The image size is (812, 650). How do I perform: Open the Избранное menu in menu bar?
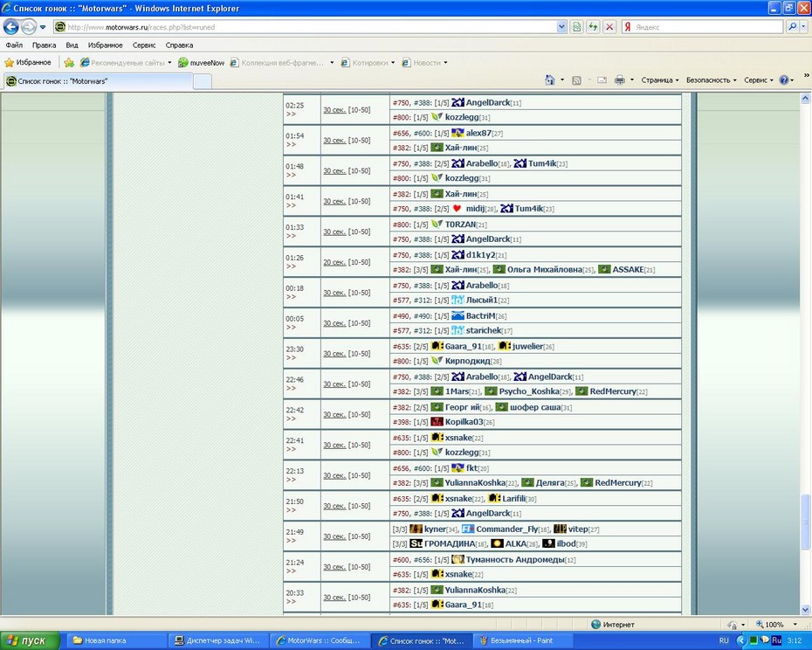point(105,45)
